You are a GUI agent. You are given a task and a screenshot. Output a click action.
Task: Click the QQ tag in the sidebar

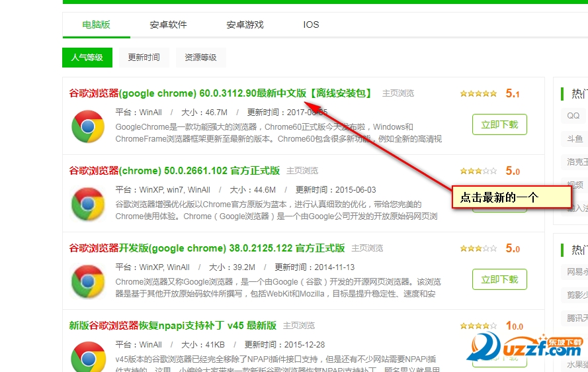tap(573, 116)
